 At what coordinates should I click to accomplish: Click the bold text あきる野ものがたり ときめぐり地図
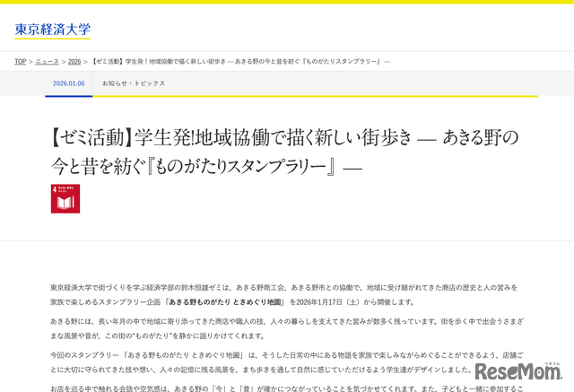tap(225, 302)
